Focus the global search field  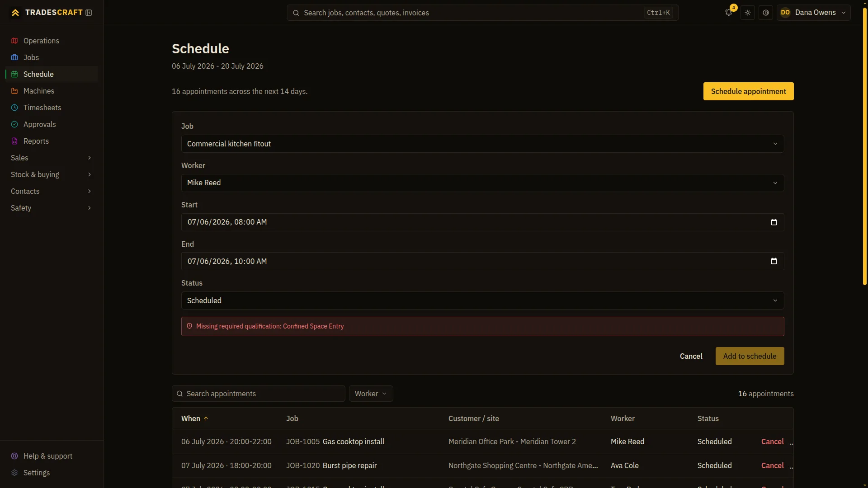coord(482,13)
